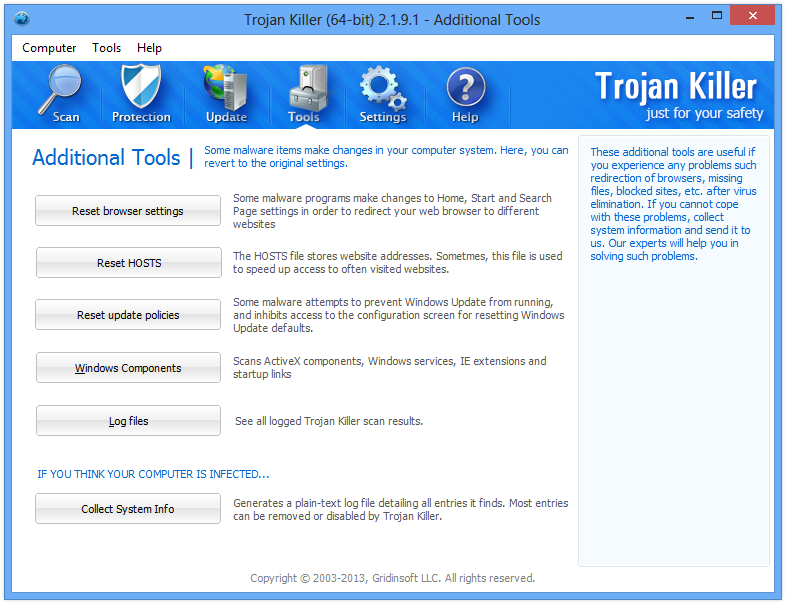Click the Trojan Killer app icon in title bar
Image resolution: width=786 pixels, height=604 pixels.
[x=22, y=19]
